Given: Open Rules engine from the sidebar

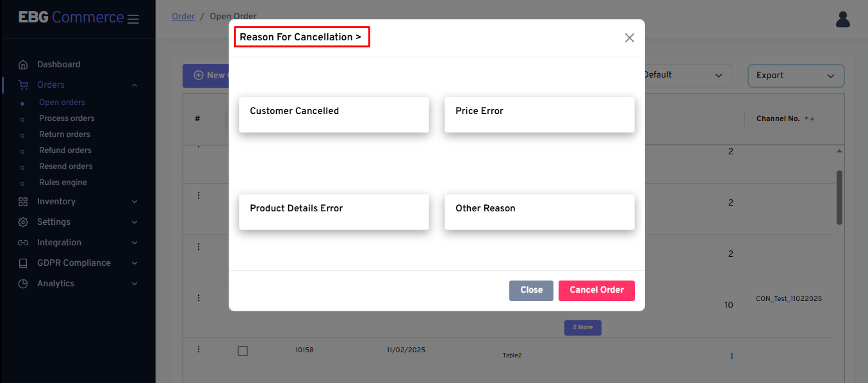Looking at the screenshot, I should pyautogui.click(x=63, y=183).
